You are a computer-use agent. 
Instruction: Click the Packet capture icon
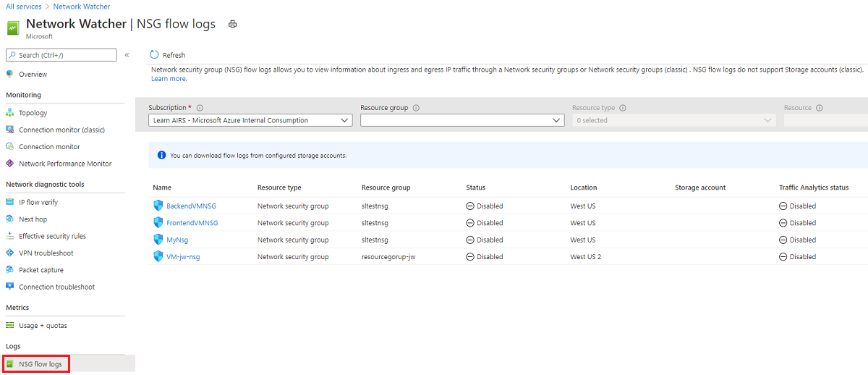(10, 270)
